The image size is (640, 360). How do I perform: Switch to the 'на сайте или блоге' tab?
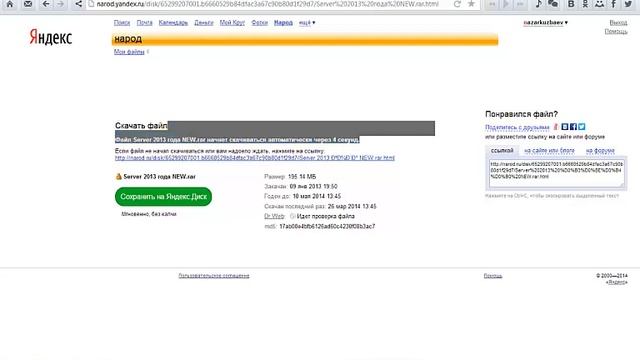(x=549, y=151)
